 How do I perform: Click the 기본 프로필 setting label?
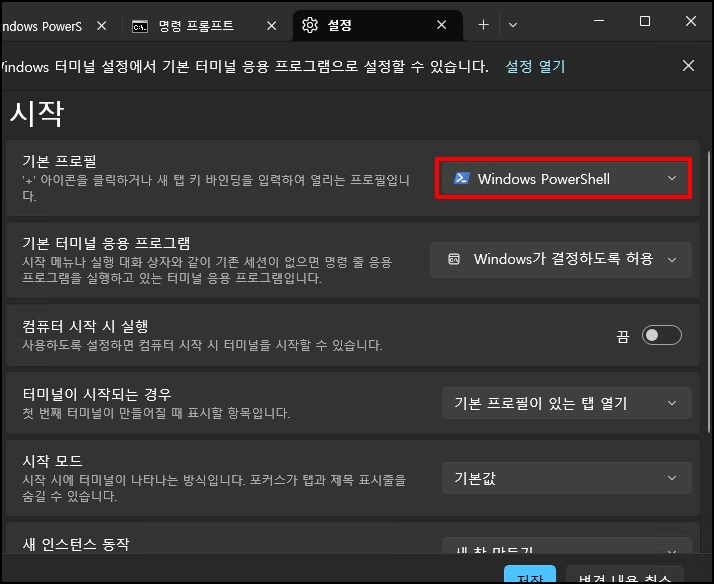click(x=59, y=161)
